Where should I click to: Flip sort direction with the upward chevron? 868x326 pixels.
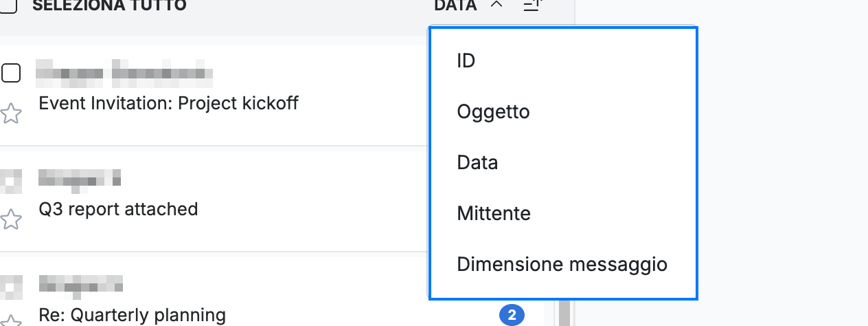tap(497, 6)
